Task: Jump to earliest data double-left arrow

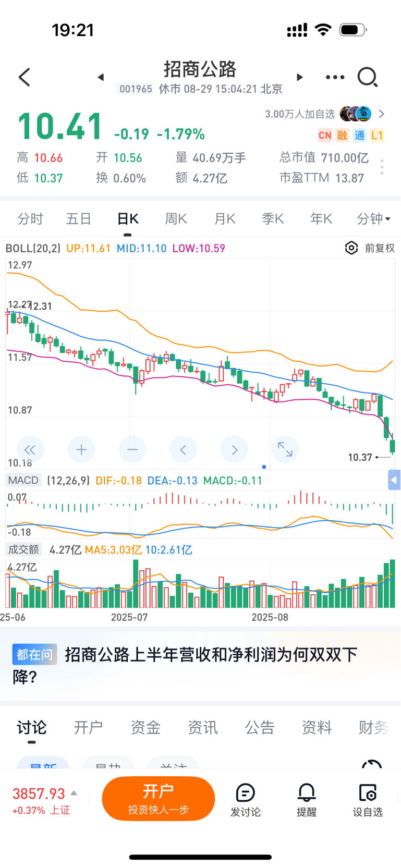Action: pyautogui.click(x=30, y=449)
